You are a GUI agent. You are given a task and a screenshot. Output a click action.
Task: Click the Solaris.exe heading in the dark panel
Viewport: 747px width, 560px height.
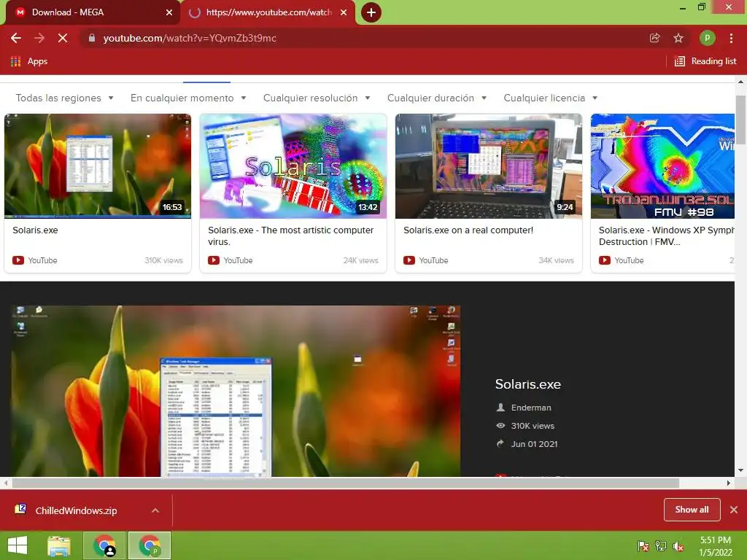pyautogui.click(x=528, y=384)
